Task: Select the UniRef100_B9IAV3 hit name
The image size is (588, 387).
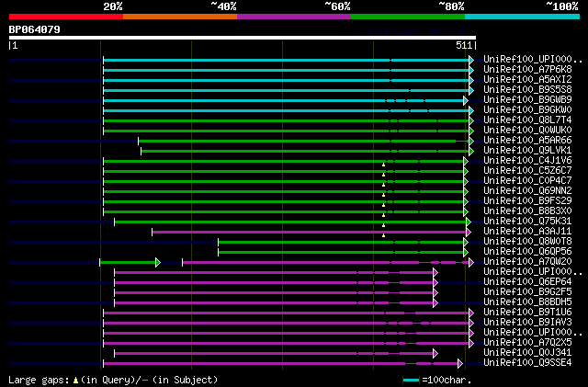Action: click(527, 323)
